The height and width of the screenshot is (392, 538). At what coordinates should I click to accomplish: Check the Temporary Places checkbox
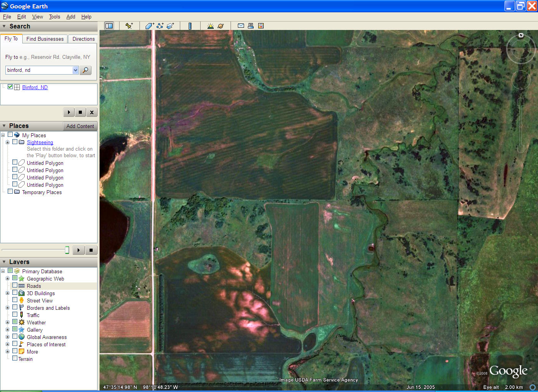tap(10, 191)
